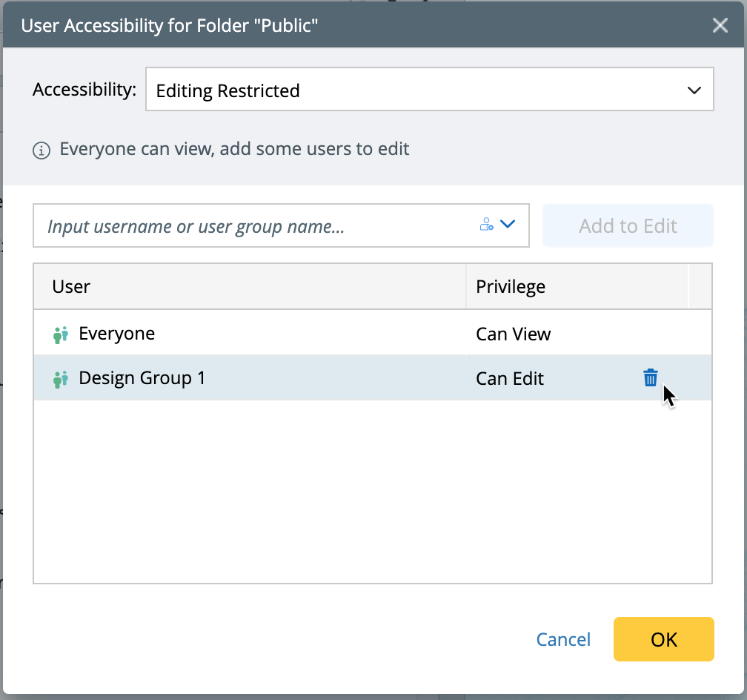Click the User column header
Image resolution: width=747 pixels, height=700 pixels.
pyautogui.click(x=72, y=287)
